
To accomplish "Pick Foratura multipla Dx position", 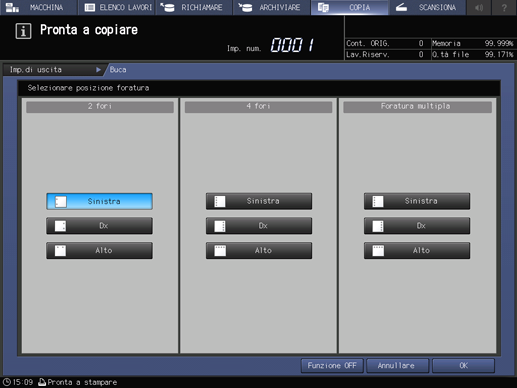I will 417,226.
